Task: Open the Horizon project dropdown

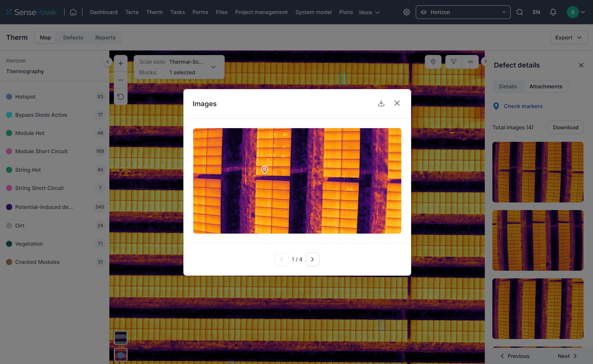Action: pos(463,12)
